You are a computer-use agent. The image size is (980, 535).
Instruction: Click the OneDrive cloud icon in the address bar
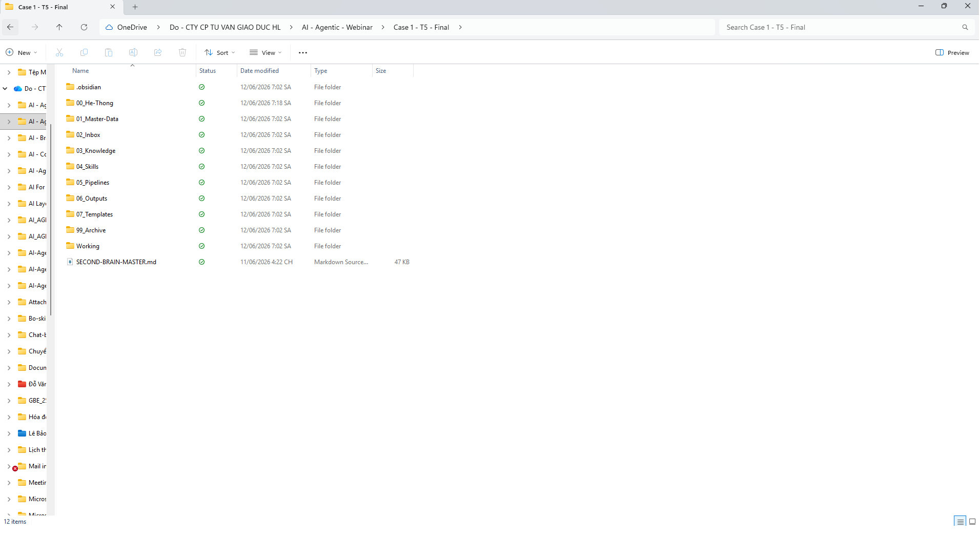pos(109,27)
